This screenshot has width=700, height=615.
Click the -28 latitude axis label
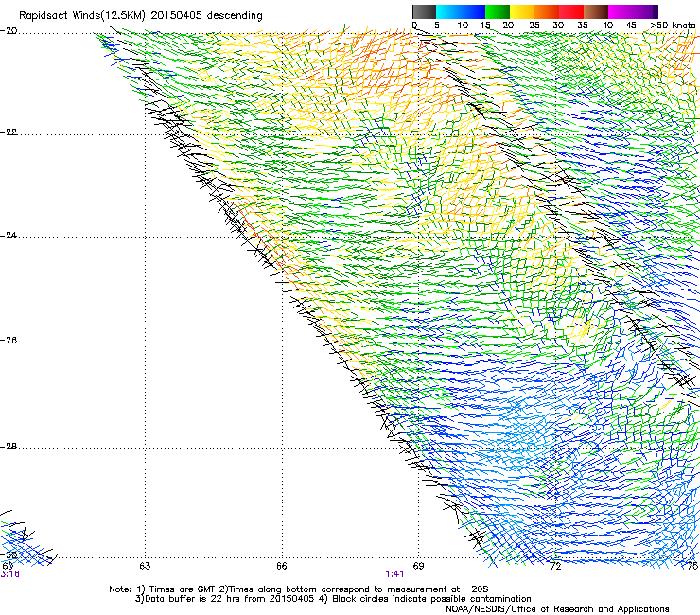pyautogui.click(x=9, y=447)
